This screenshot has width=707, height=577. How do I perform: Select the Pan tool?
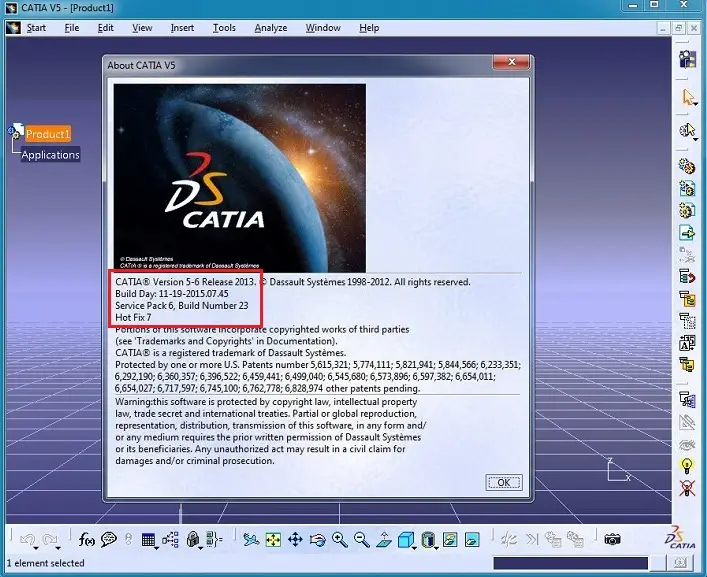click(295, 539)
